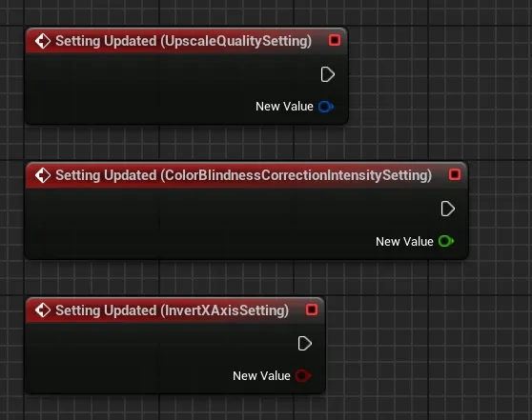Image resolution: width=532 pixels, height=420 pixels.
Task: Click the event icon on InvertXAxisSetting node
Action: pyautogui.click(x=43, y=310)
